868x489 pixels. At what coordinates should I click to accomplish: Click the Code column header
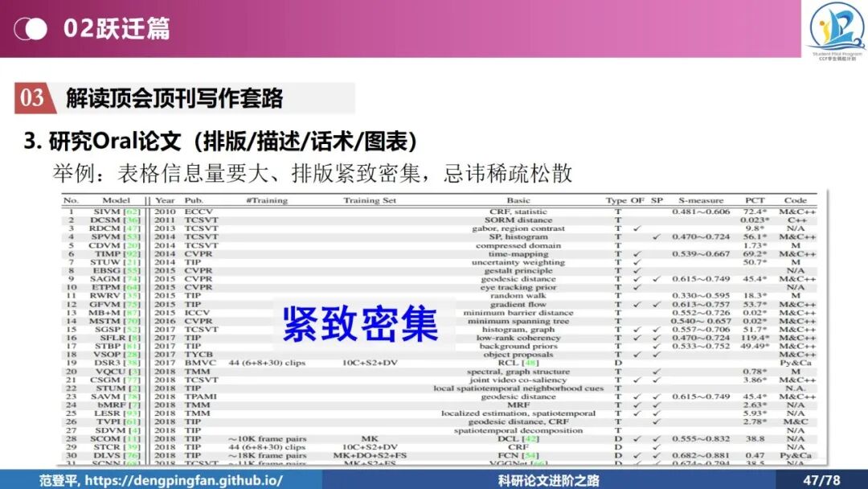pos(795,200)
